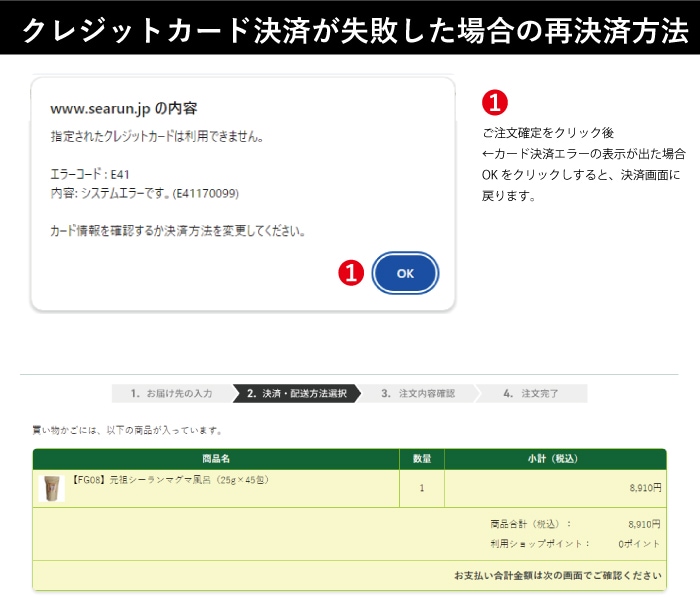This screenshot has height=606, width=700.
Task: Click the 小計（税込） column header
Action: pos(553,459)
